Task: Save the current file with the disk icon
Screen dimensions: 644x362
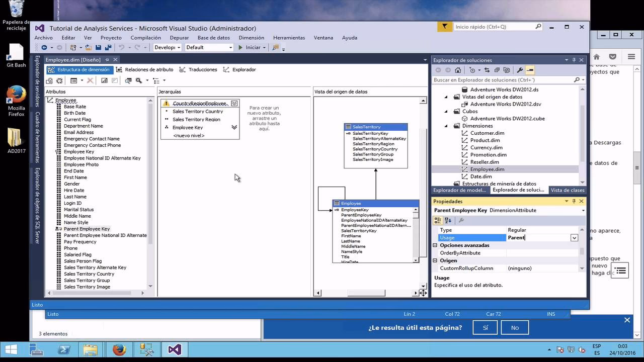Action: (98, 47)
